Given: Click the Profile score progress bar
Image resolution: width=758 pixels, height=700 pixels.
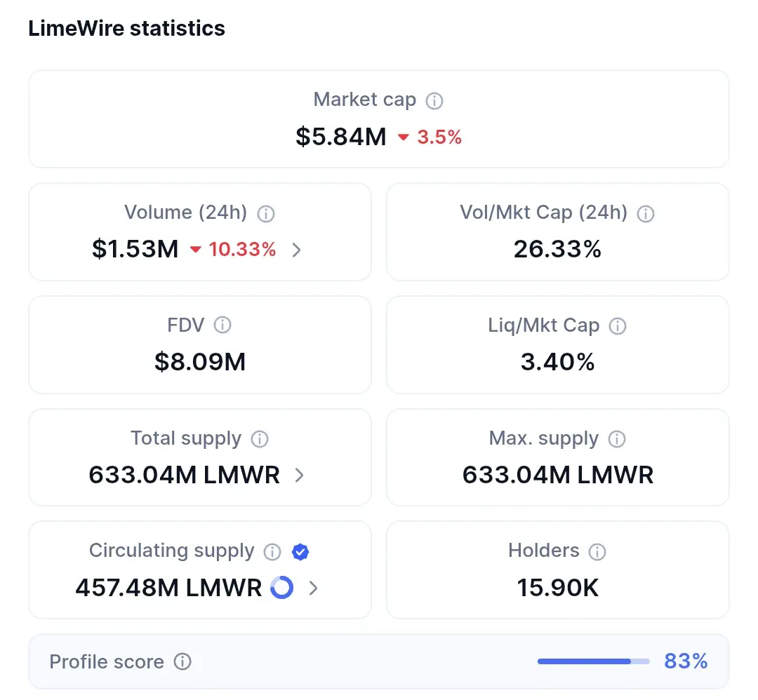Looking at the screenshot, I should point(593,661).
